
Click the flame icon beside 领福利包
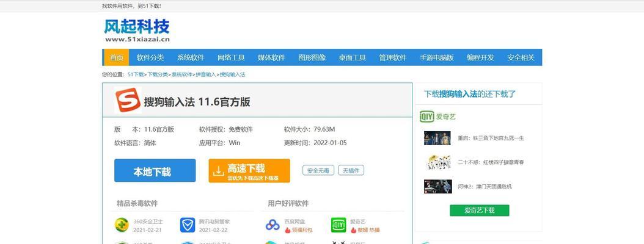coord(288,230)
